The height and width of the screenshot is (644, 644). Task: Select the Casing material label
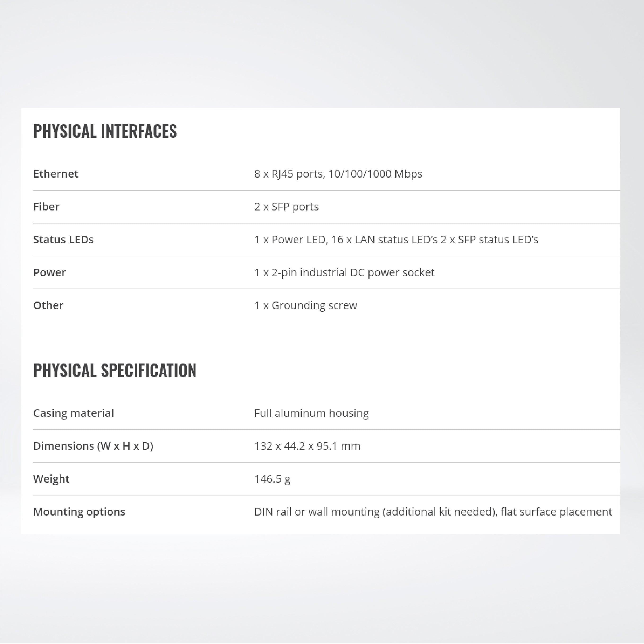tap(74, 413)
